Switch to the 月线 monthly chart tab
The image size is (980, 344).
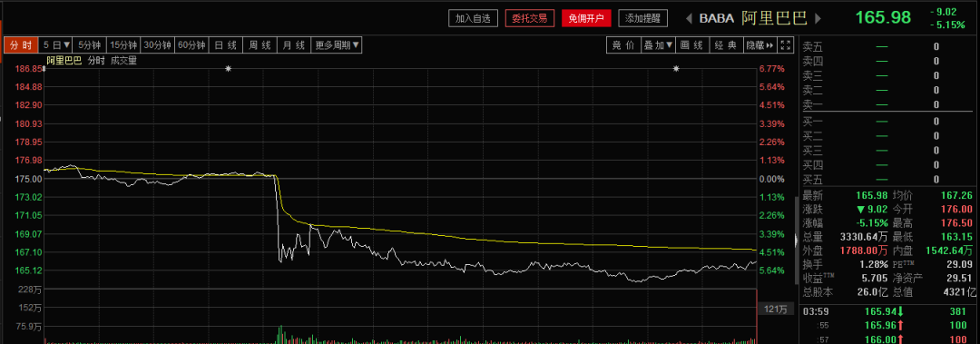293,45
